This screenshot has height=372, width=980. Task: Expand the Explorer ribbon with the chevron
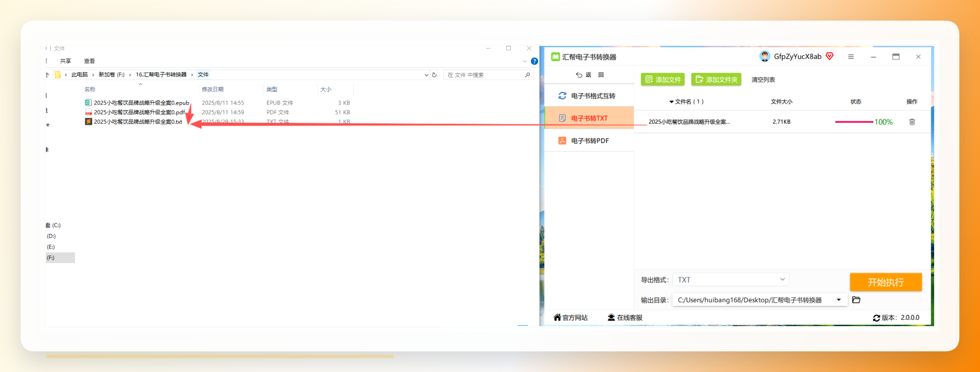pyautogui.click(x=525, y=61)
